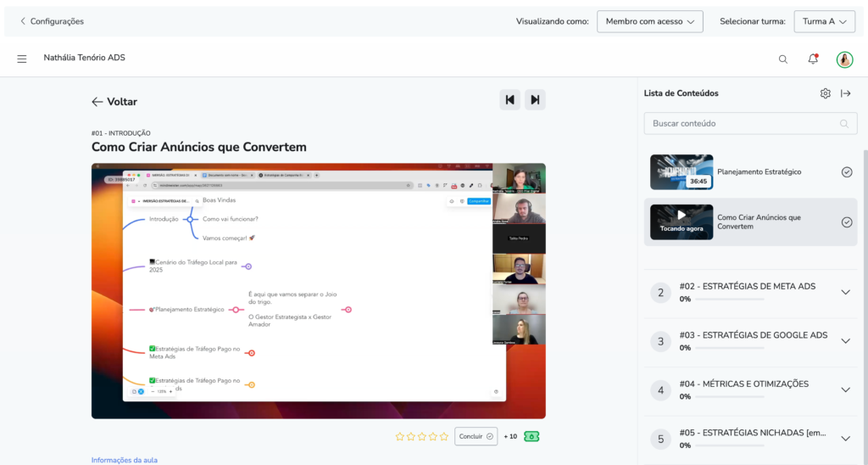
Task: Open the Membro com acesso dropdown
Action: click(x=649, y=21)
